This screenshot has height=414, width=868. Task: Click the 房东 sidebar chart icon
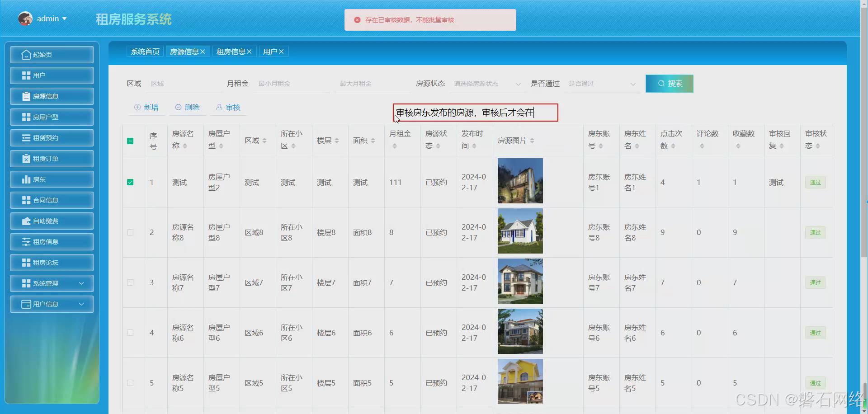click(26, 179)
